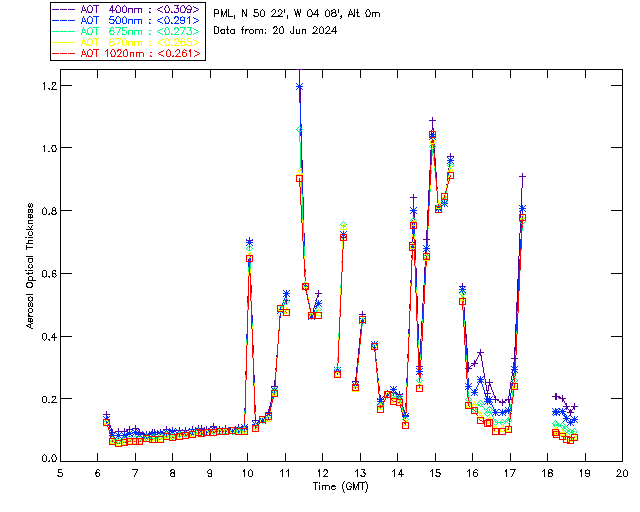
Task: Click the AOT 870nm legend entry
Action: click(127, 42)
